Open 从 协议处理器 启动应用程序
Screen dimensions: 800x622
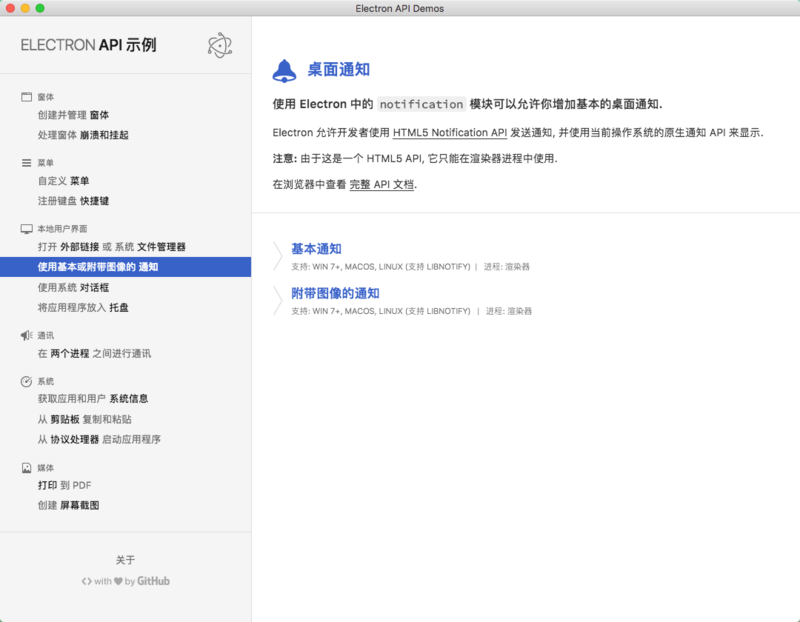tap(99, 439)
